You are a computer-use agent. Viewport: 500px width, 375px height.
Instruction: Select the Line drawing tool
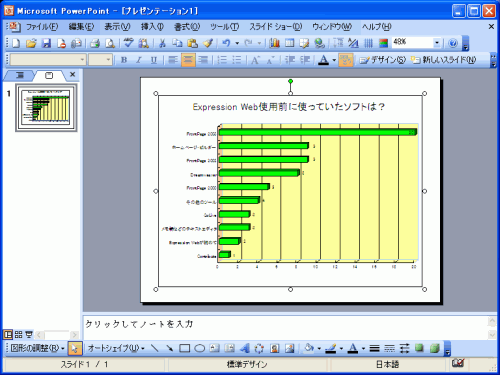(x=154, y=348)
